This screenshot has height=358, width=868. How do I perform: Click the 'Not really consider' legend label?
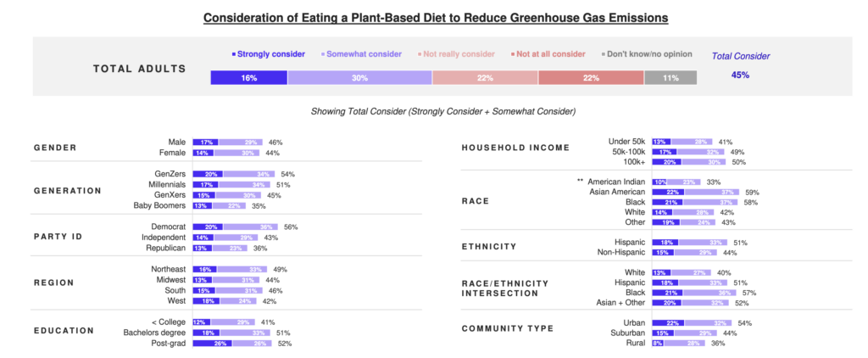pyautogui.click(x=458, y=54)
